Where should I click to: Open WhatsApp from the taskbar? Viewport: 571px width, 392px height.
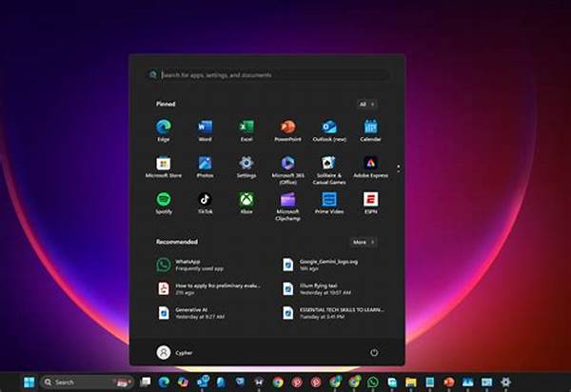(x=373, y=382)
